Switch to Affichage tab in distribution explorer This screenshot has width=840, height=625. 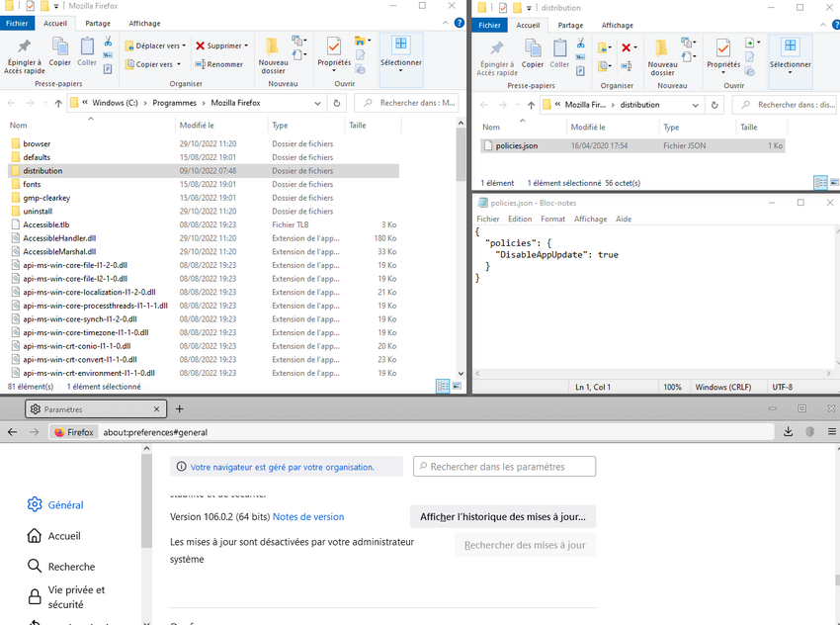617,25
